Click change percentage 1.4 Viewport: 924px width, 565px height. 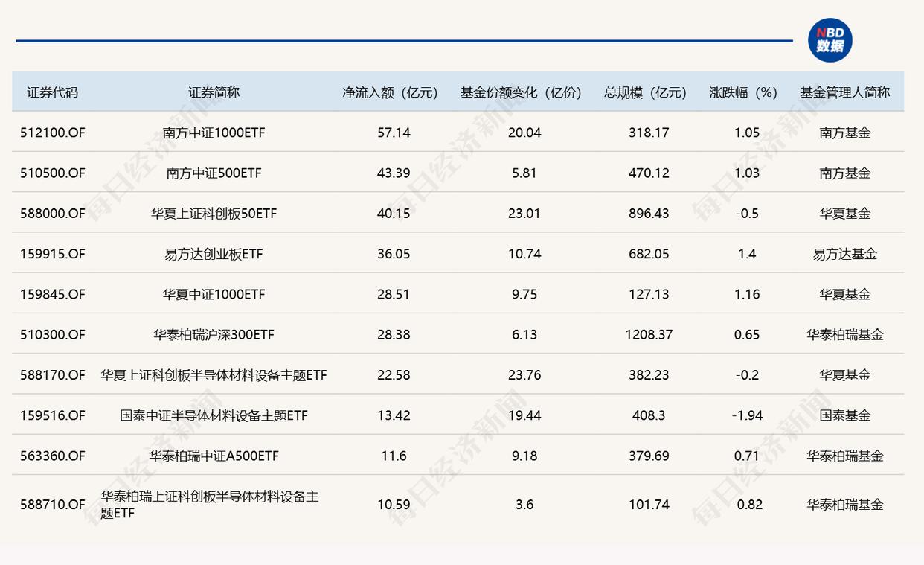click(x=746, y=254)
